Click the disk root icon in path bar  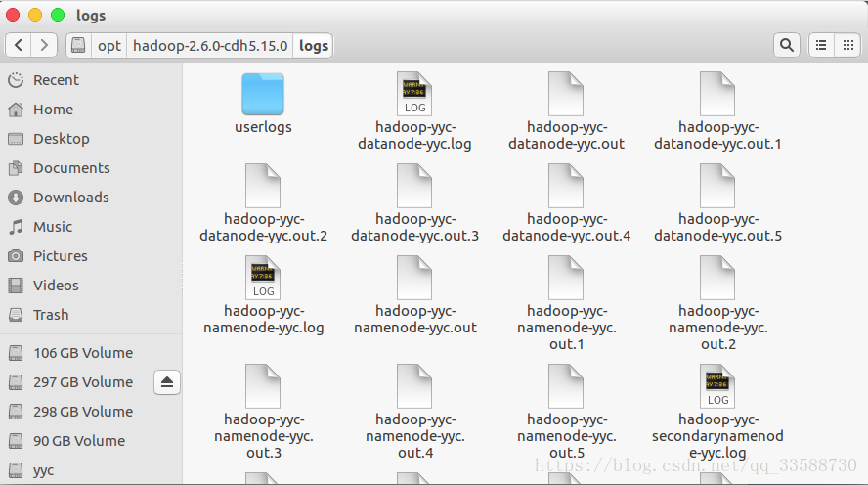coord(78,45)
